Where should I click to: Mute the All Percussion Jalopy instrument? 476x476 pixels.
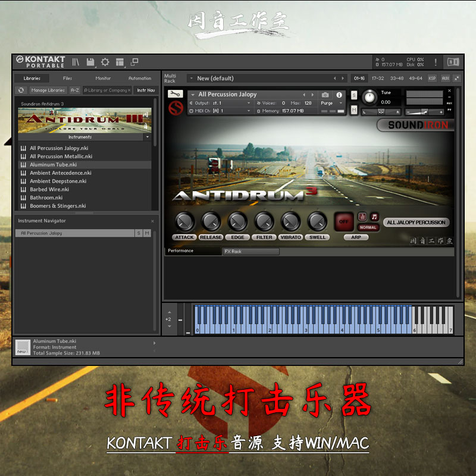353,111
